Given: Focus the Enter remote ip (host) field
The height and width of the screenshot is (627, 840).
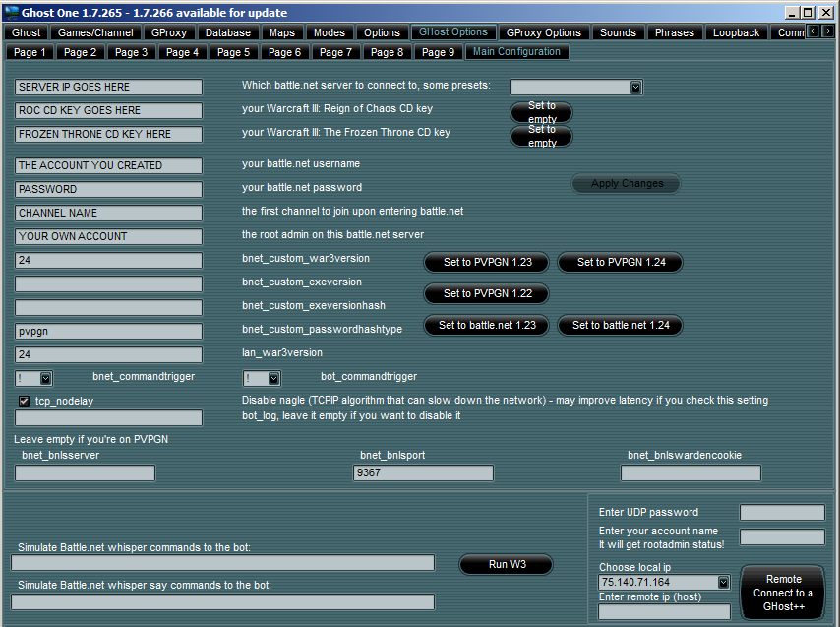Looking at the screenshot, I should click(664, 612).
